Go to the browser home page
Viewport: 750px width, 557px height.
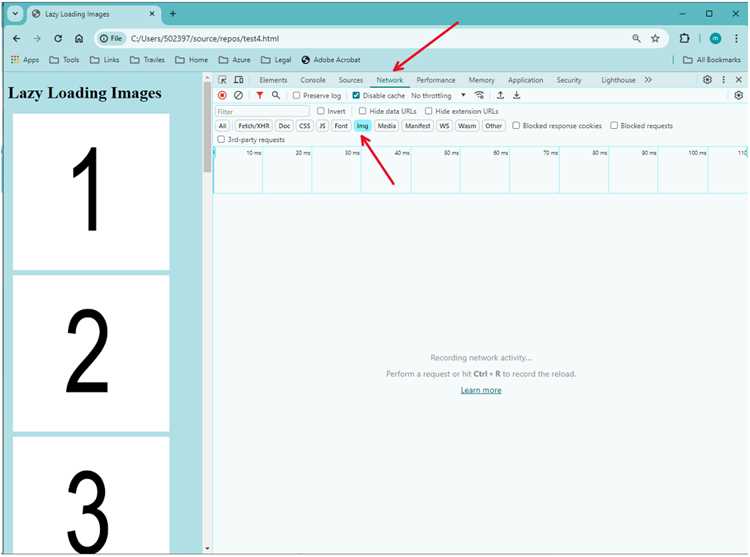[79, 38]
